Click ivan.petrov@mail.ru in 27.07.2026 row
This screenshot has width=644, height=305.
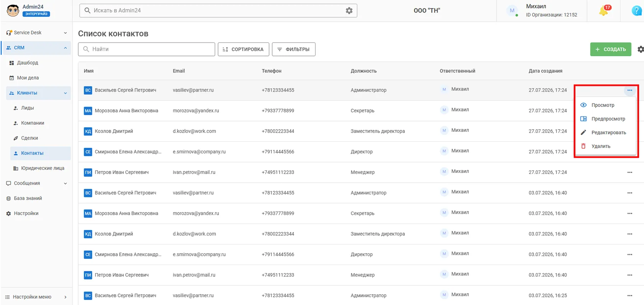[194, 172]
